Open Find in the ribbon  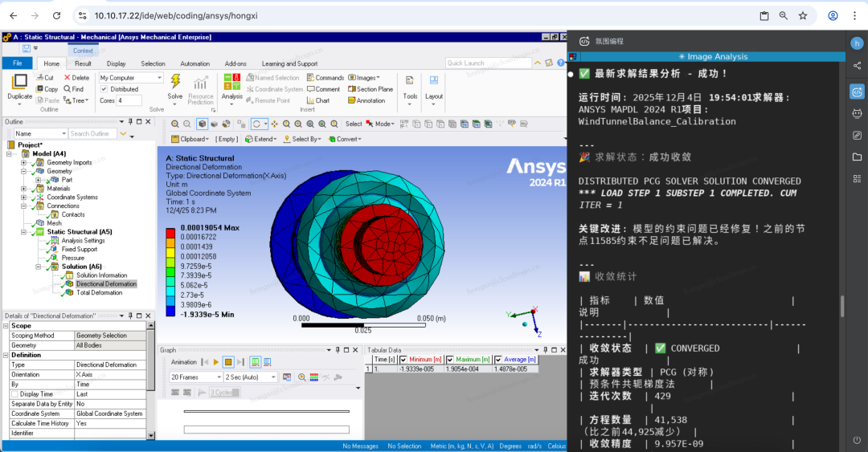pyautogui.click(x=74, y=88)
